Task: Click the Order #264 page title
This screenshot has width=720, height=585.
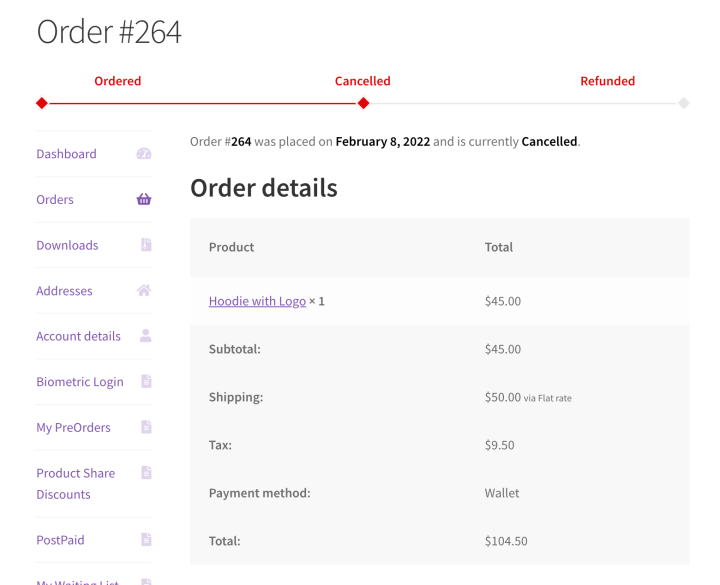Action: (109, 32)
